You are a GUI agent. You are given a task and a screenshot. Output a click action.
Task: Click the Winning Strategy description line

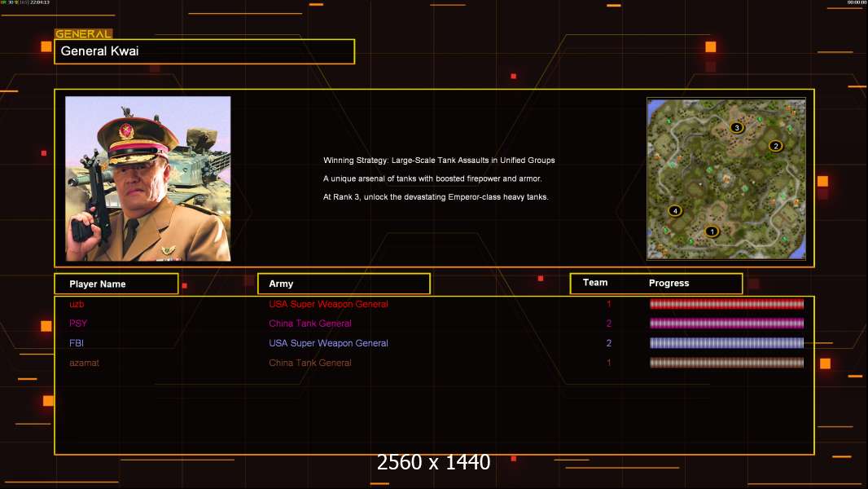pyautogui.click(x=439, y=160)
